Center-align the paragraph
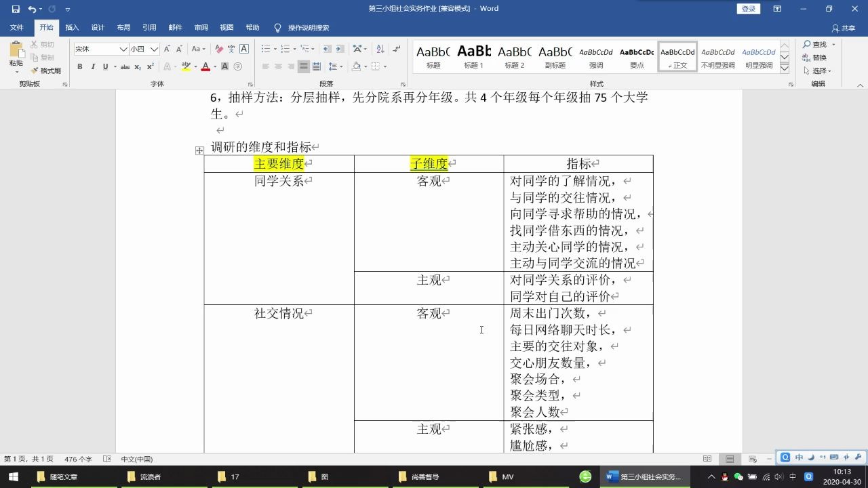 coord(278,66)
